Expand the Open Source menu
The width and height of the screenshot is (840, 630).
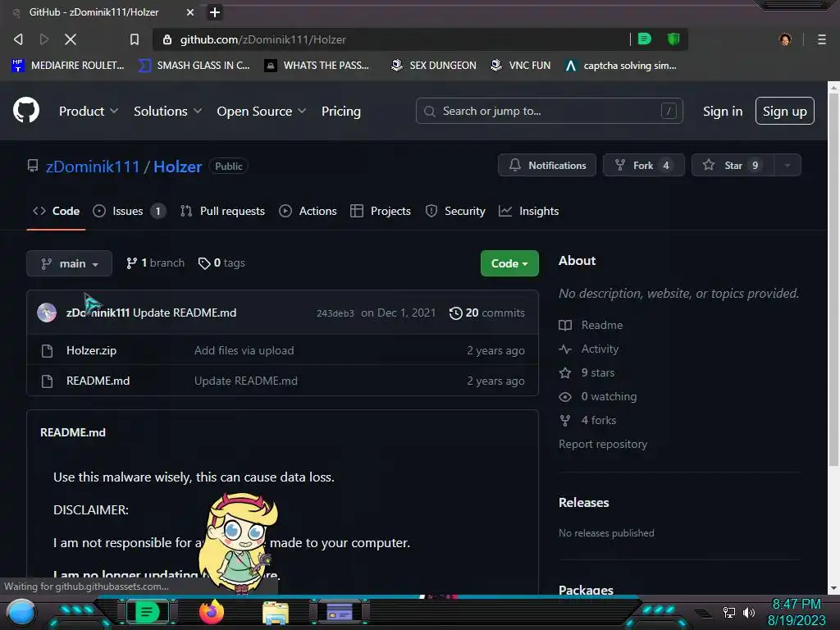(262, 111)
